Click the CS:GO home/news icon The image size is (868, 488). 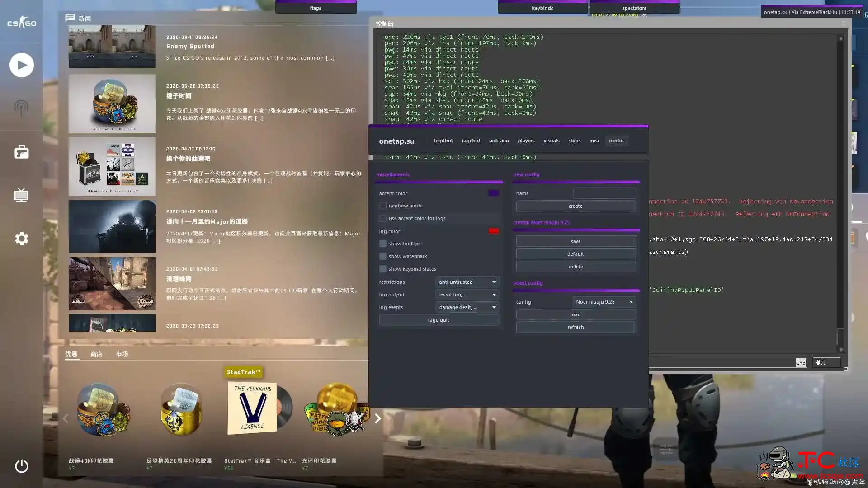click(x=21, y=22)
